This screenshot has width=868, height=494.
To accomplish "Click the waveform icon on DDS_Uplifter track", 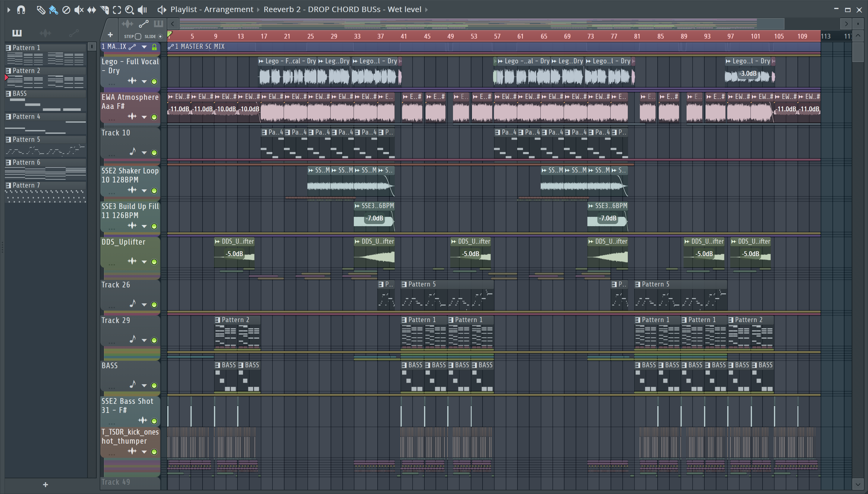I will (x=132, y=261).
